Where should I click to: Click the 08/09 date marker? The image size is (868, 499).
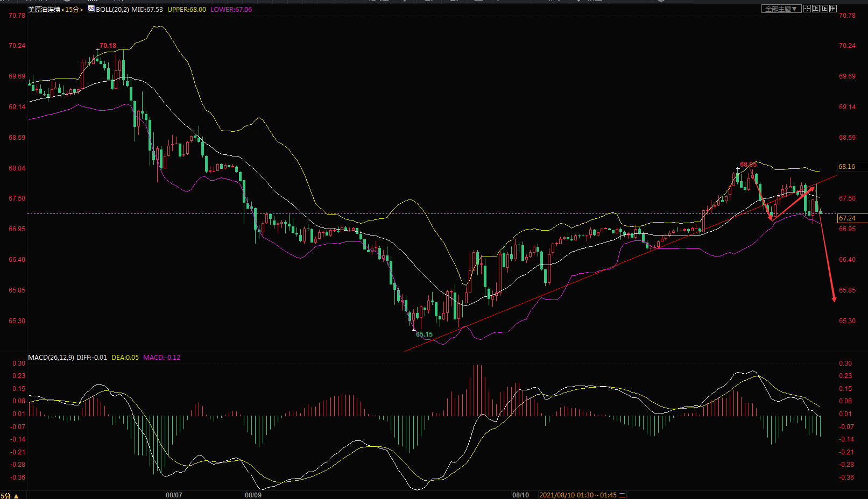pyautogui.click(x=253, y=495)
